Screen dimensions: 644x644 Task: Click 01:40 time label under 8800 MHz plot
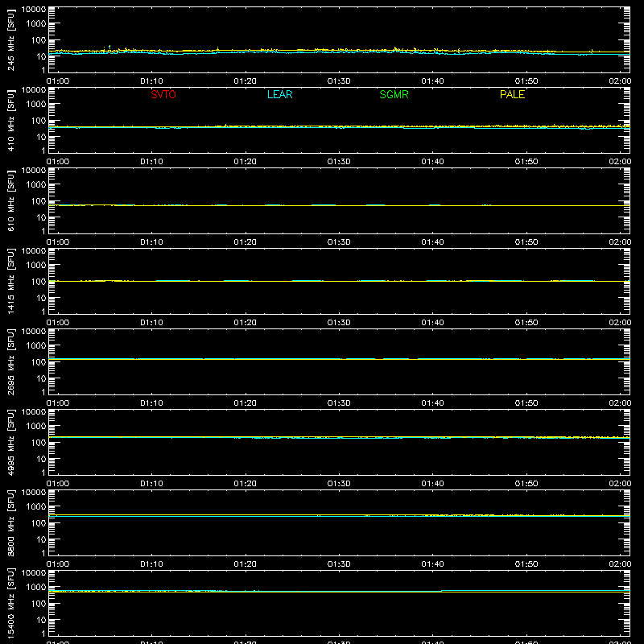coord(432,564)
